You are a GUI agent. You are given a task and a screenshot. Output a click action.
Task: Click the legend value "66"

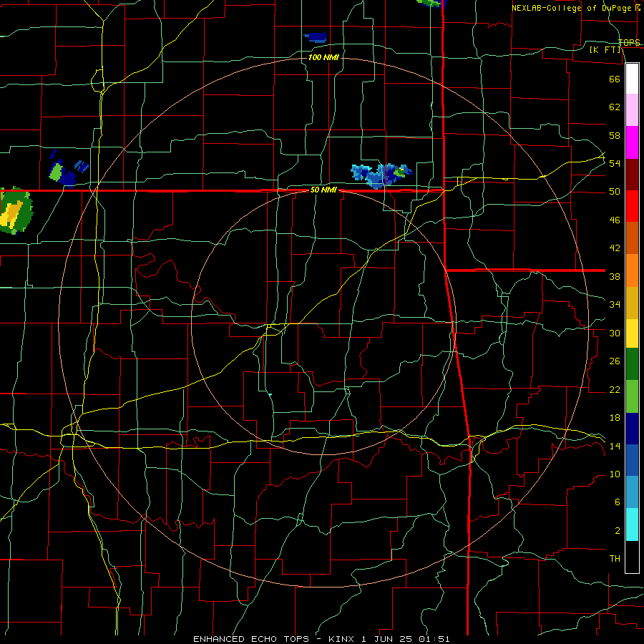pyautogui.click(x=615, y=79)
